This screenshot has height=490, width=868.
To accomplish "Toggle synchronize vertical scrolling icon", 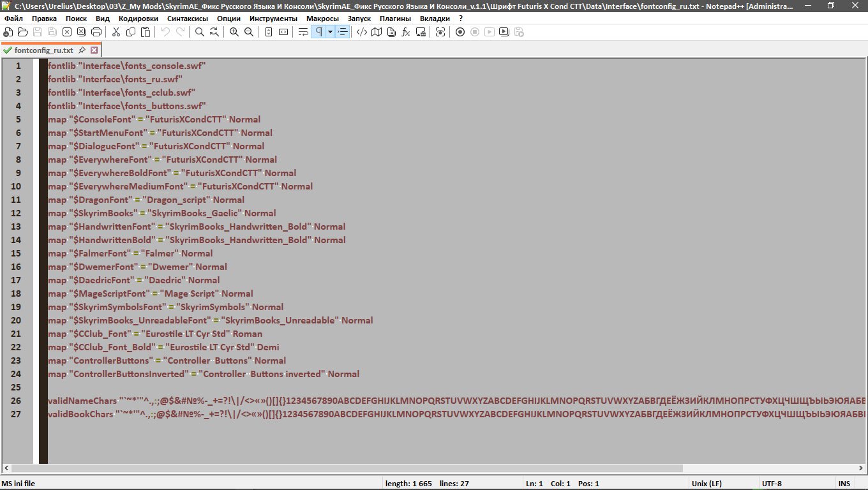I will click(269, 32).
